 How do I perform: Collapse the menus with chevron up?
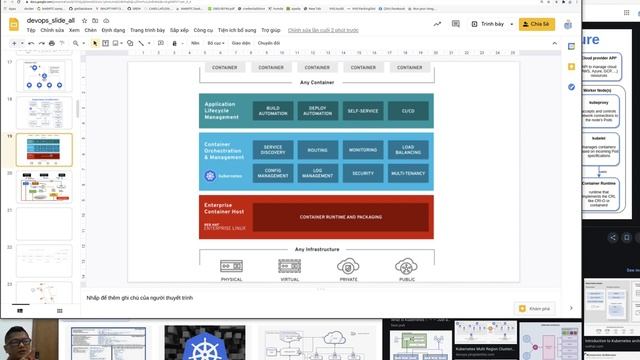click(554, 43)
